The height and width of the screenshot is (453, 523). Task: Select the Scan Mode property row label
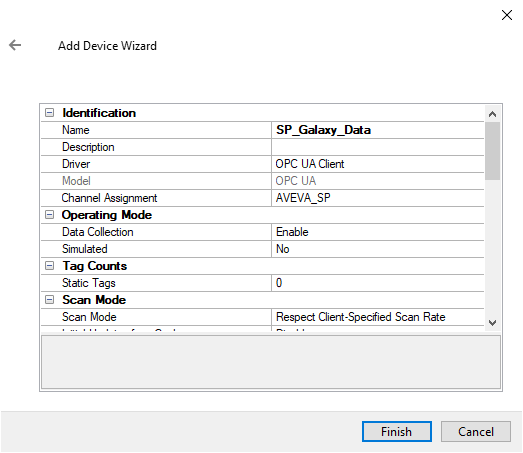pyautogui.click(x=89, y=317)
